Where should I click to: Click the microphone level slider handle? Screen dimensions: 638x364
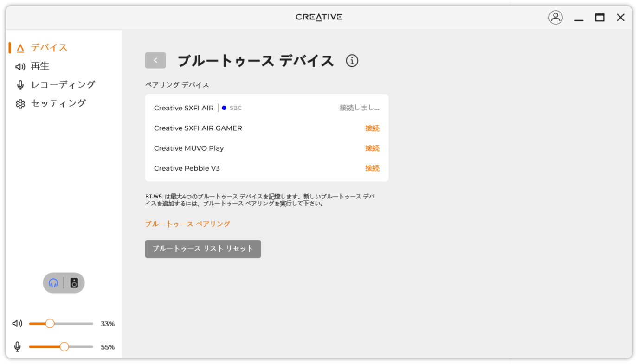point(64,347)
